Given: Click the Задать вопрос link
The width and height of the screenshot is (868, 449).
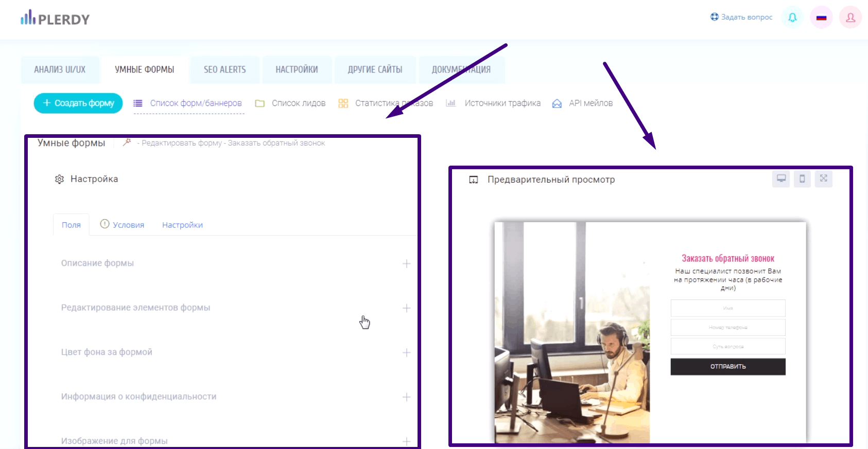Looking at the screenshot, I should [741, 17].
